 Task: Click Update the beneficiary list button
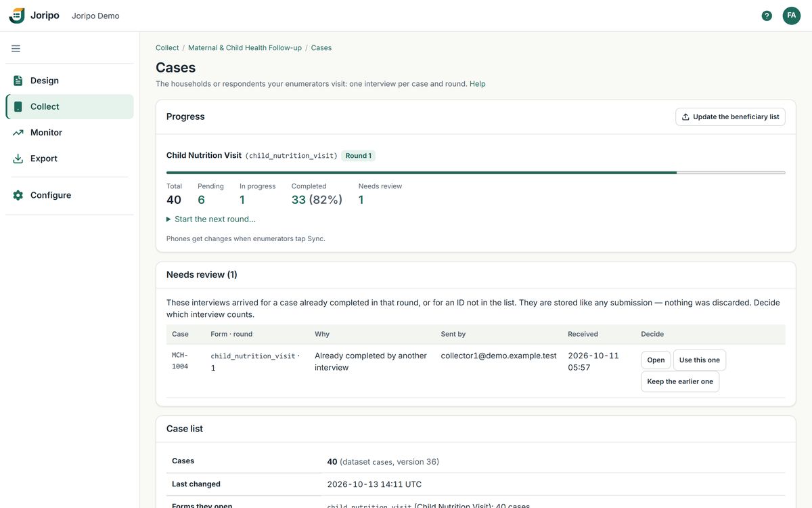click(x=730, y=117)
